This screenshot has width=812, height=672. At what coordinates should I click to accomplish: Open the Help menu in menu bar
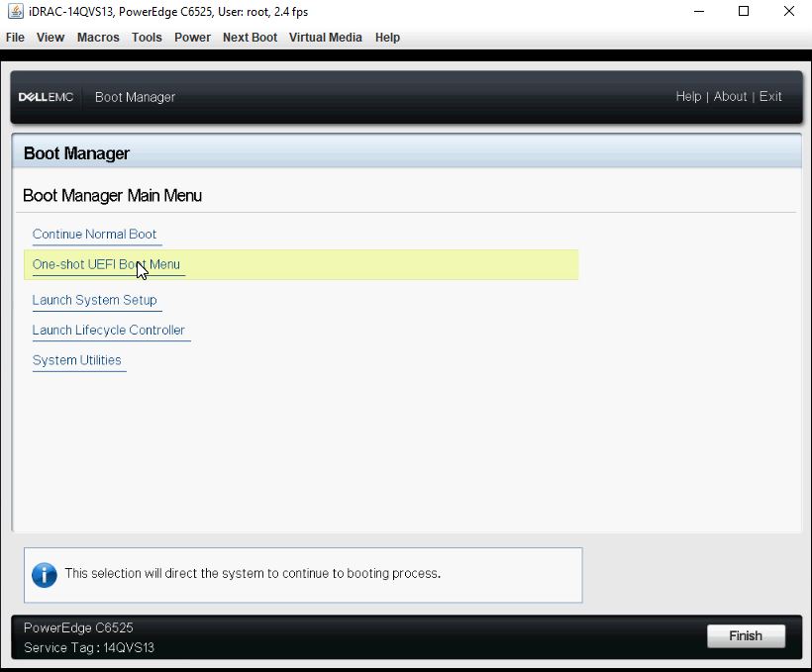tap(387, 38)
